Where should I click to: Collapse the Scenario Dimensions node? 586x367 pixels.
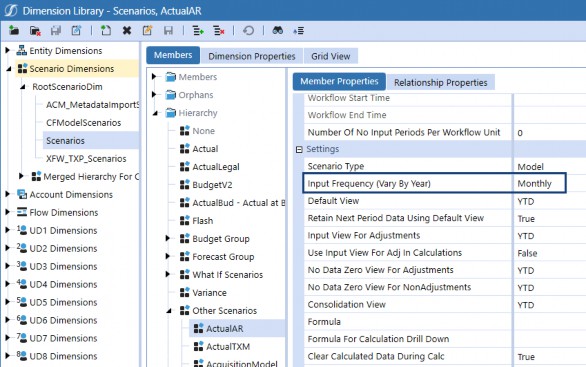point(9,69)
